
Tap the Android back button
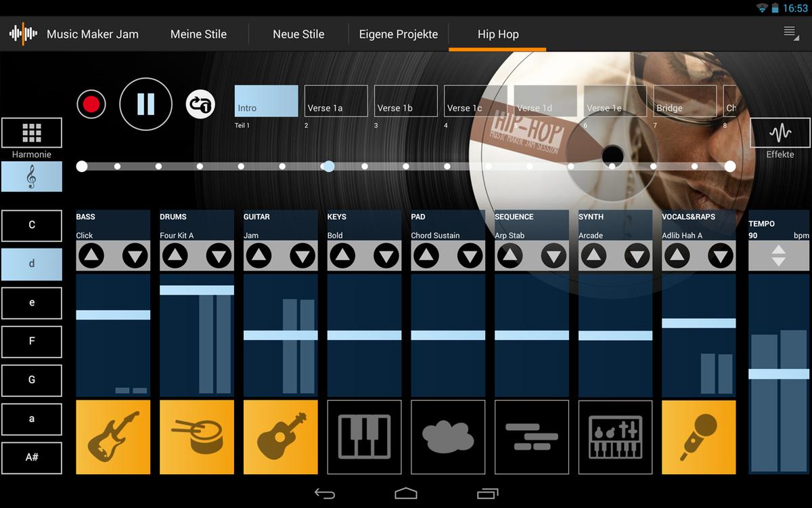tap(325, 493)
